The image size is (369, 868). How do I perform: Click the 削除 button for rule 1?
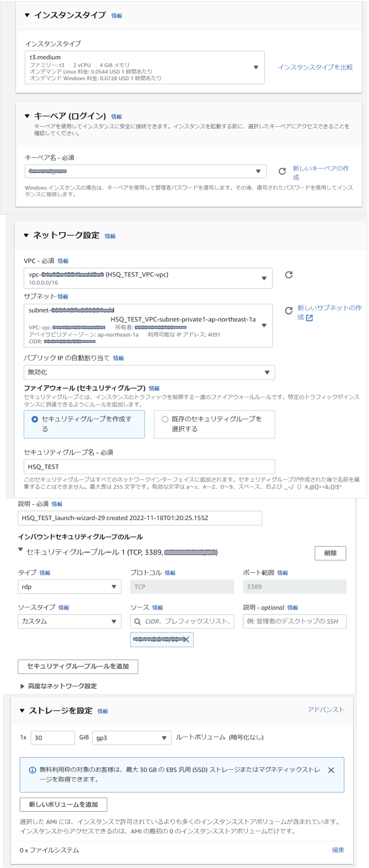[330, 553]
